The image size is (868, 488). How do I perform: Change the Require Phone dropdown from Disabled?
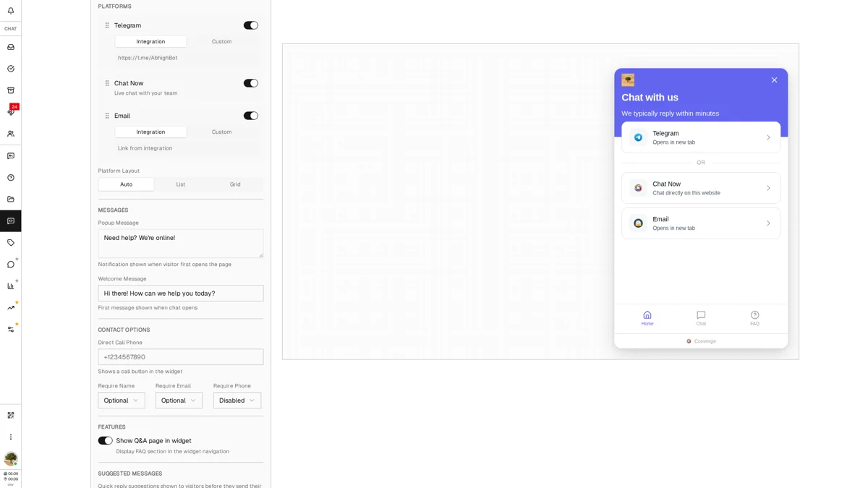237,400
